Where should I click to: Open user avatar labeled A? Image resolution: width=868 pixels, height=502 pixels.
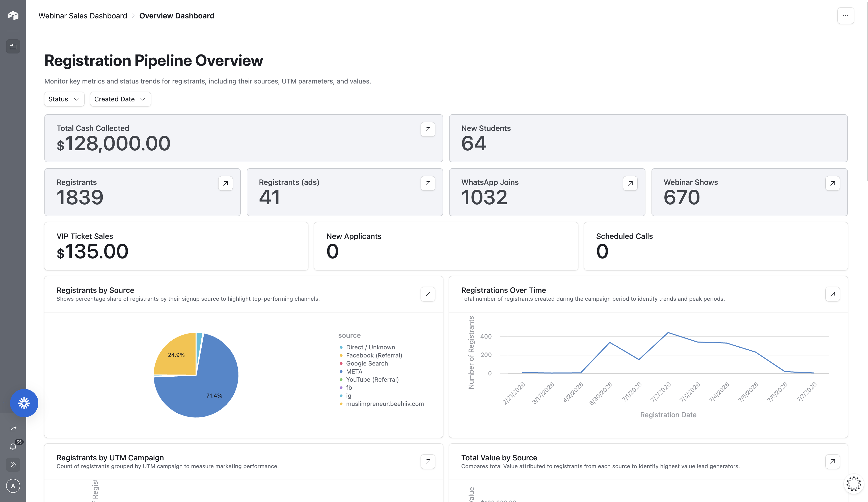pyautogui.click(x=13, y=486)
